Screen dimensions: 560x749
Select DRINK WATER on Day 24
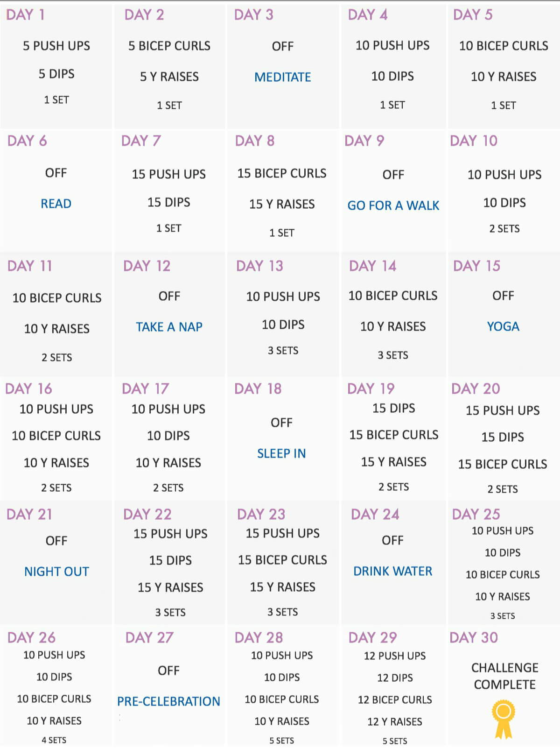pos(393,571)
